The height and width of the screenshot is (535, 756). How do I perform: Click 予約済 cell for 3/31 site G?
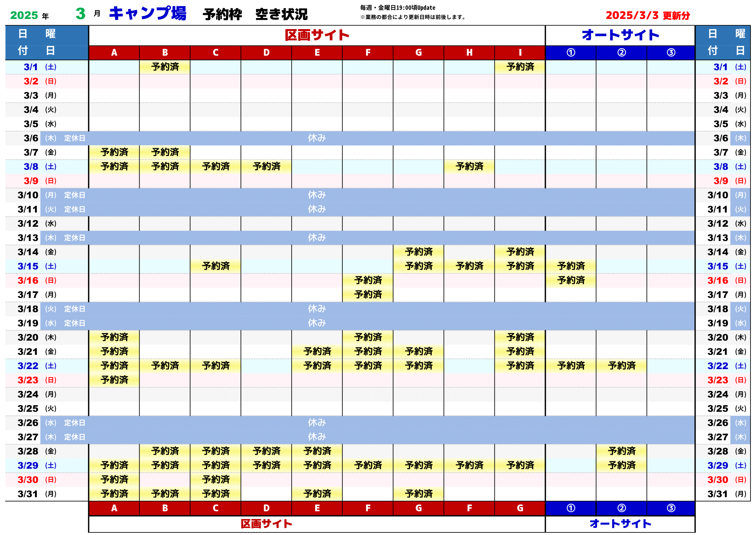point(419,494)
